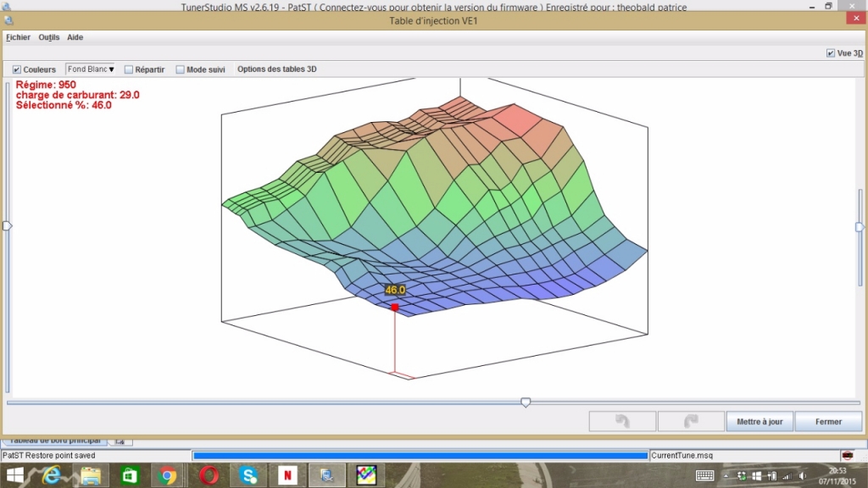868x488 pixels.
Task: Open Opera browser from taskbar
Action: tap(209, 475)
